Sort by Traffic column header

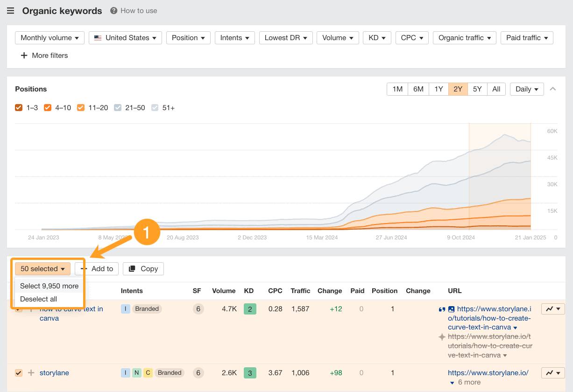pyautogui.click(x=300, y=291)
